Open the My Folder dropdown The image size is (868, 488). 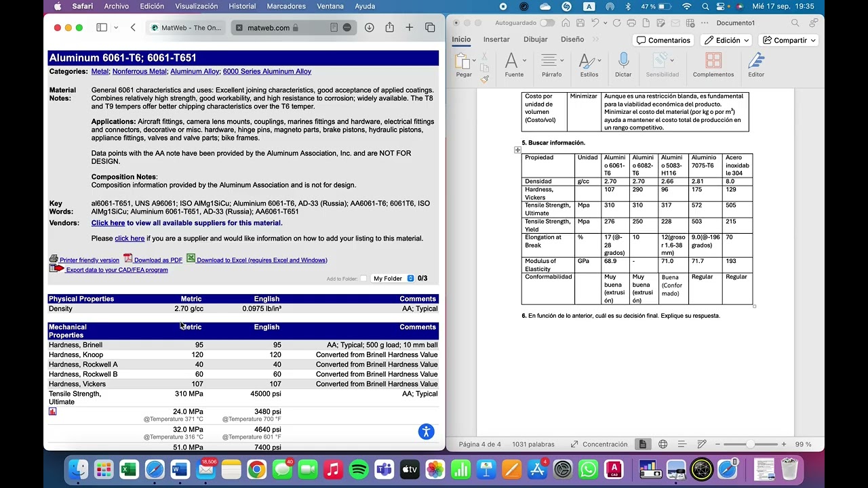(393, 279)
